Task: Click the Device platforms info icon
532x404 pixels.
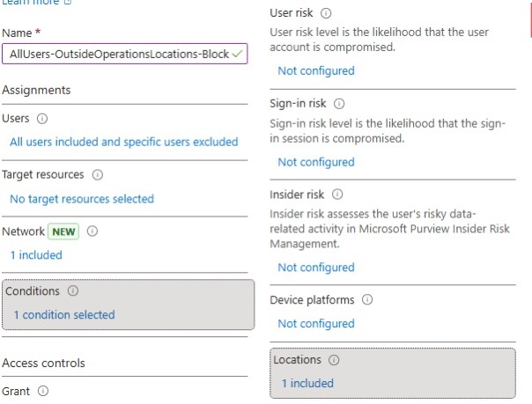Action: coord(367,300)
